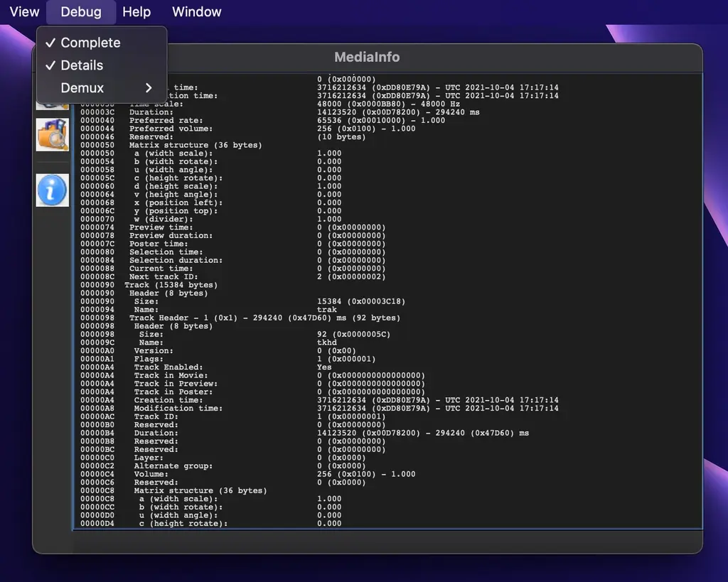Click the Name 'tkhd' row
Screen dimensions: 728x582
coord(209,343)
